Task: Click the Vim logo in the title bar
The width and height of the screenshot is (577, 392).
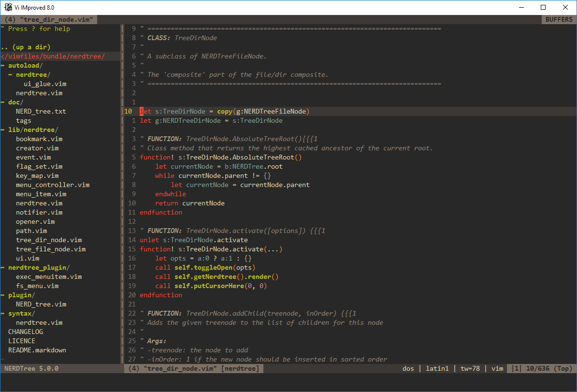Action: click(x=7, y=7)
